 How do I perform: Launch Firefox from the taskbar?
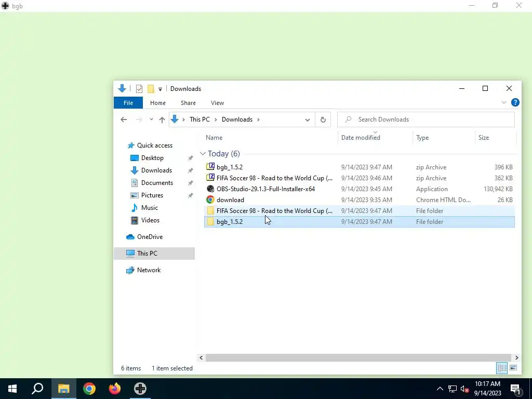coord(115,389)
